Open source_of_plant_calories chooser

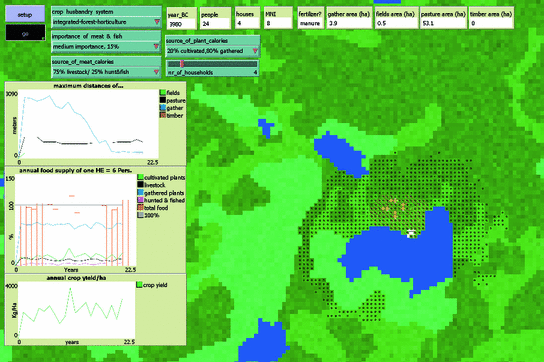[x=213, y=51]
